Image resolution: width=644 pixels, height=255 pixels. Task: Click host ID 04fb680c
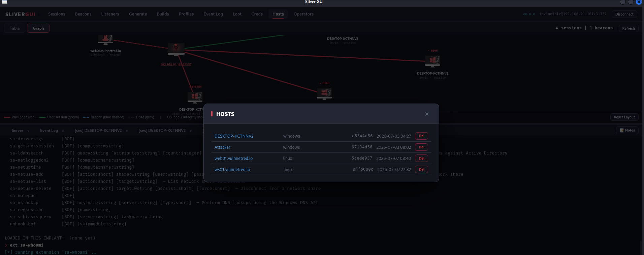(x=363, y=169)
